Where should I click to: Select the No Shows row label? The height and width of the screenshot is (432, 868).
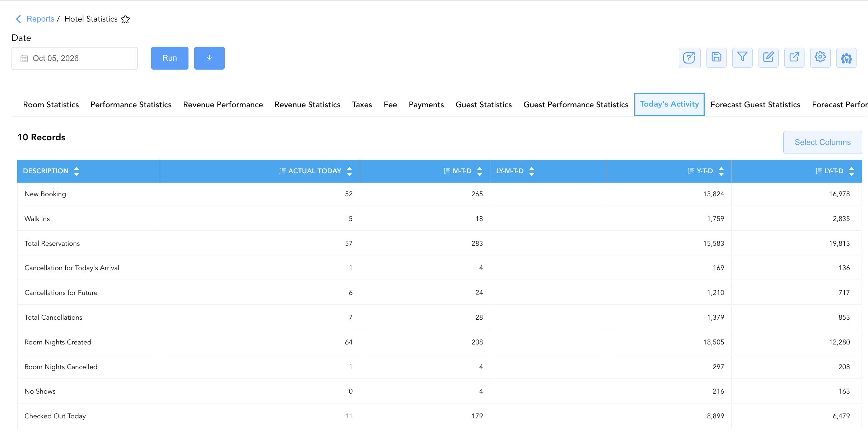(x=40, y=391)
